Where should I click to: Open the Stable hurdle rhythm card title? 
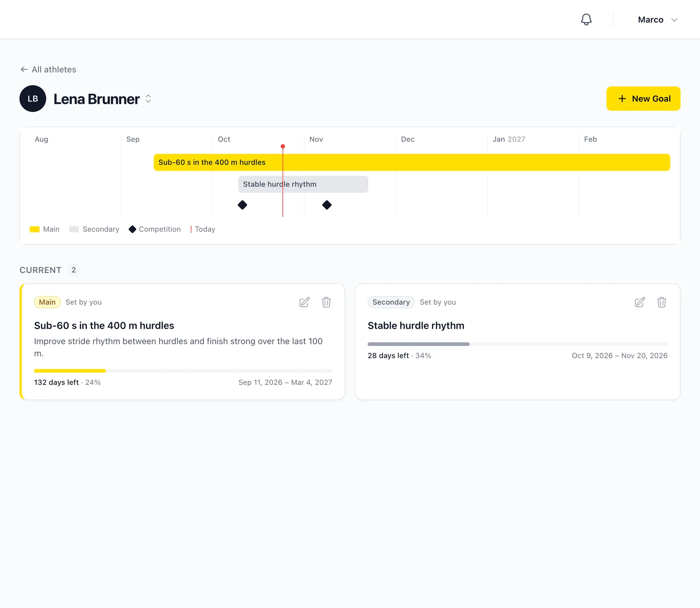pyautogui.click(x=416, y=326)
